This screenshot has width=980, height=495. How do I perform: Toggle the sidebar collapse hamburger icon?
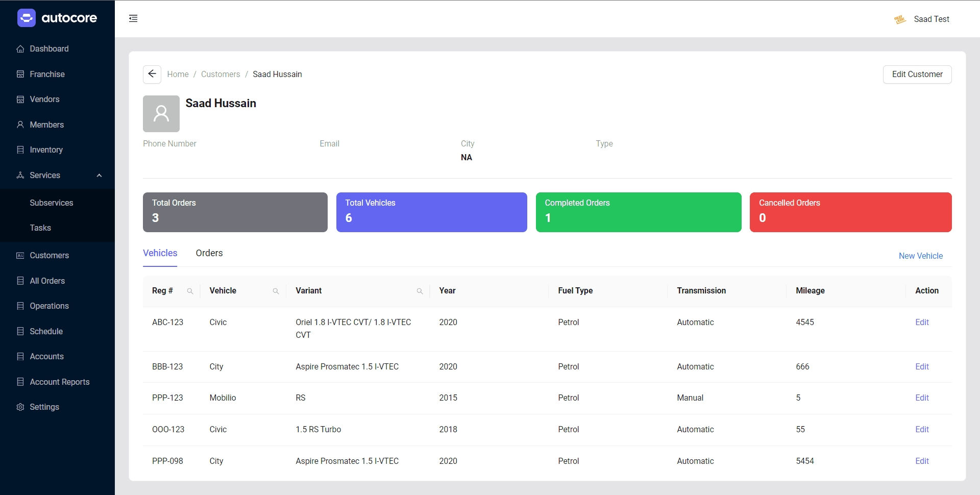133,18
